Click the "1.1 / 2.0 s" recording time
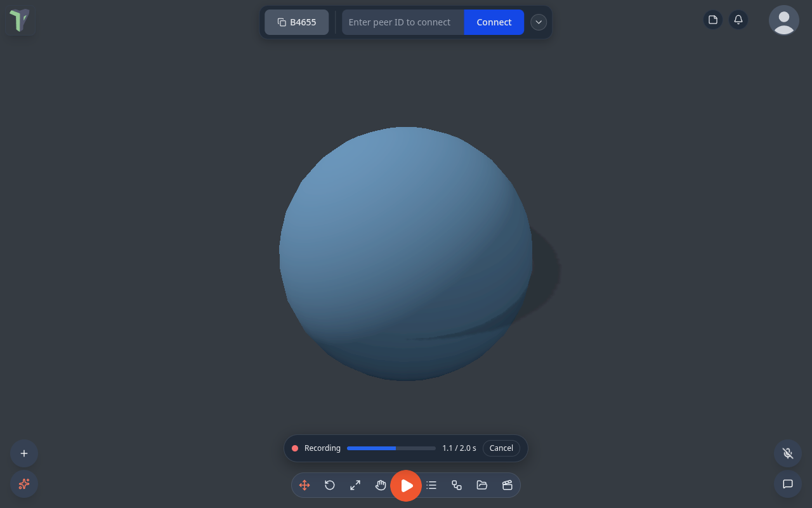 click(459, 448)
